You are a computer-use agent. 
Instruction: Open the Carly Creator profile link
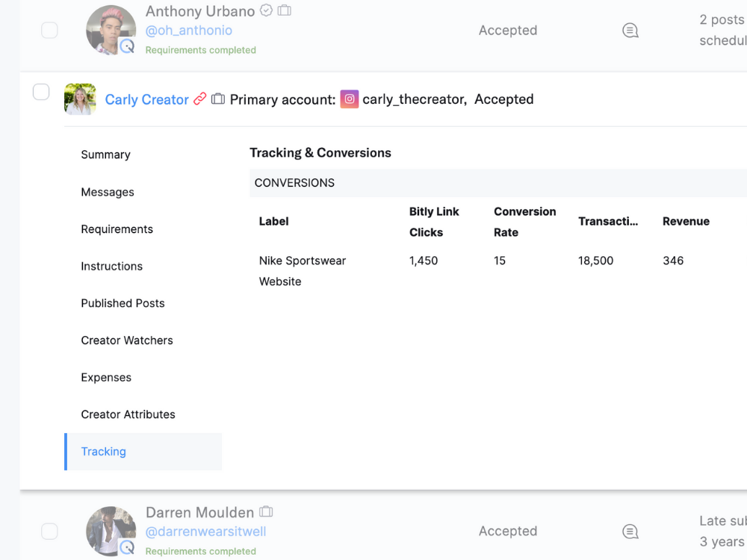point(146,99)
